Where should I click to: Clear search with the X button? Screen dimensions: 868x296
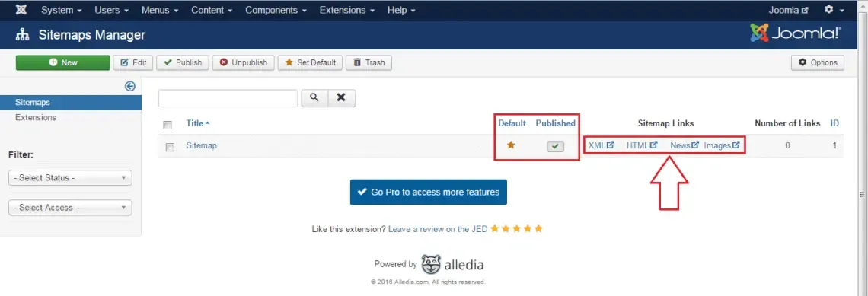(x=342, y=98)
